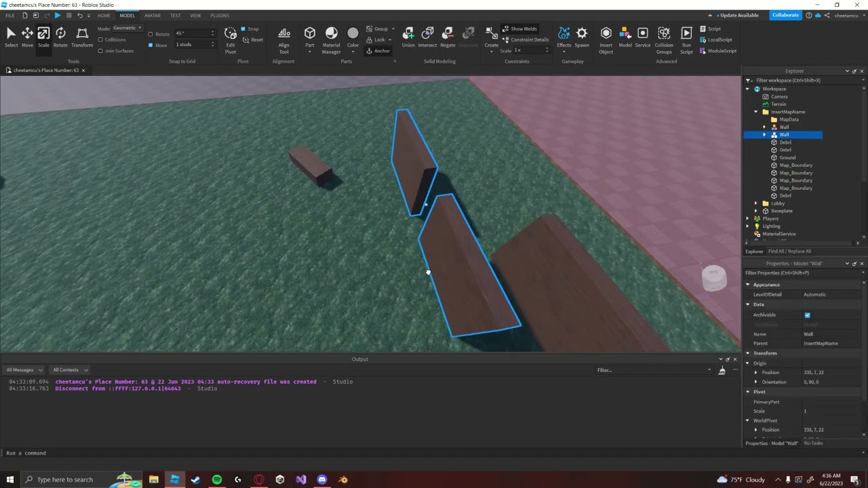Click the Anchor button
The width and height of the screenshot is (868, 488).
[378, 51]
